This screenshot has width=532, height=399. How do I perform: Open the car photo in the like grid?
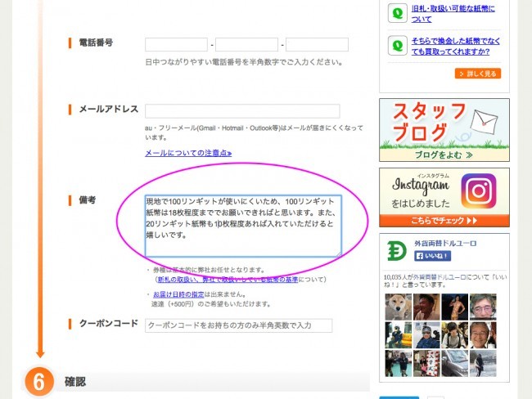(x=454, y=363)
